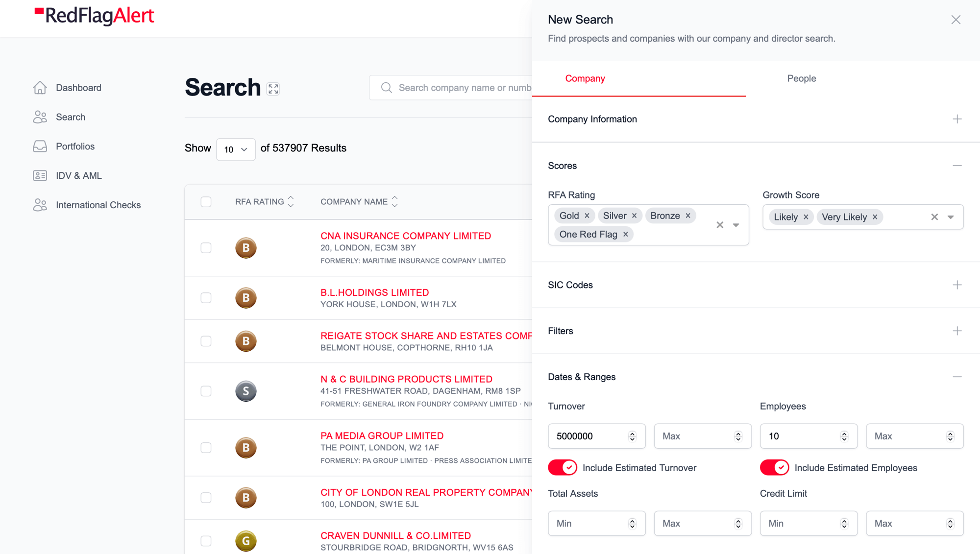Adjust the Total Assets Max stepper arrows
This screenshot has height=554, width=980.
[x=738, y=523]
